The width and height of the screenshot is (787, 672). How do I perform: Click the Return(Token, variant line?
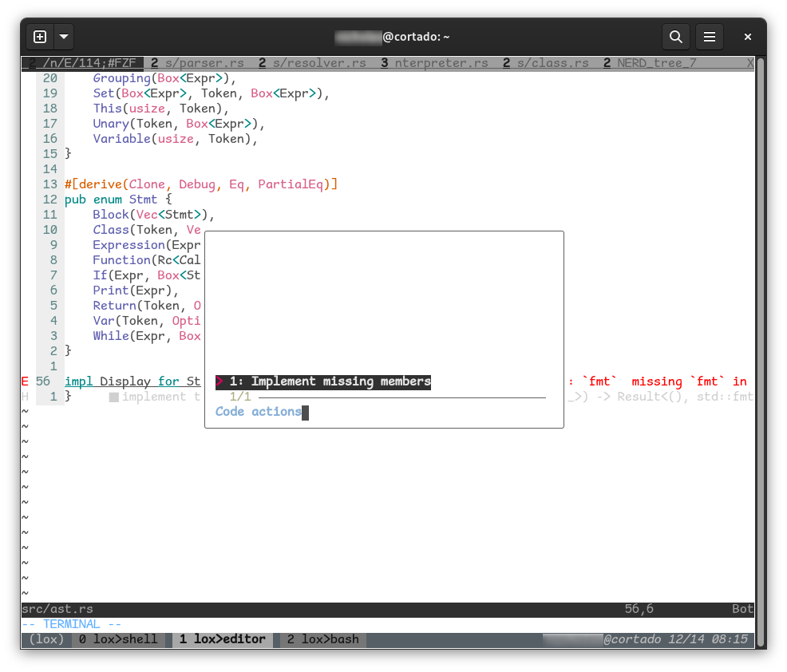147,306
